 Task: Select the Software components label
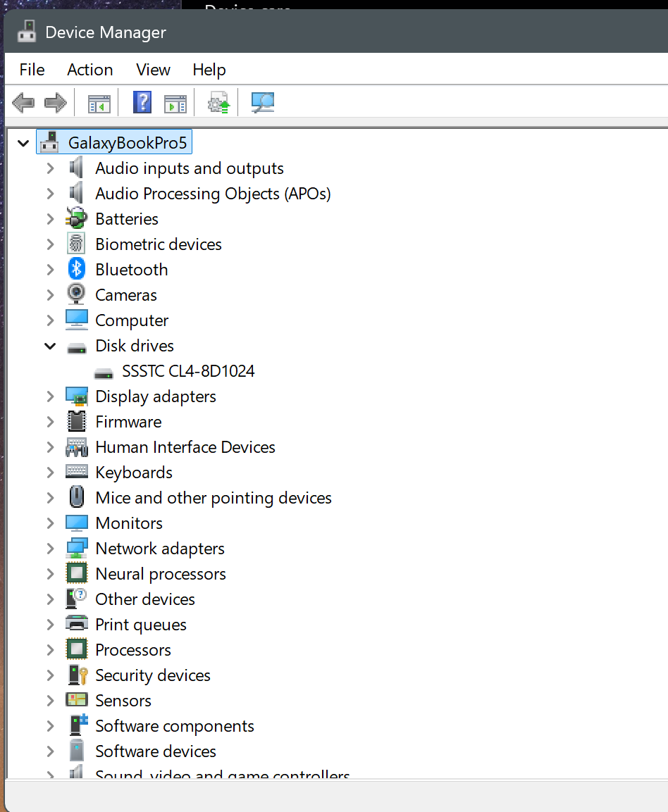[175, 727]
